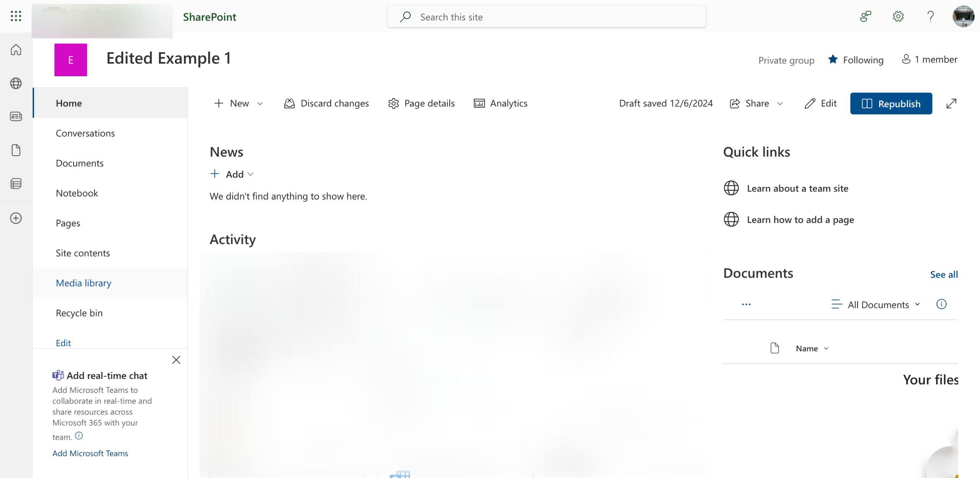Image resolution: width=980 pixels, height=478 pixels.
Task: Open the user profile picture menu
Action: [963, 16]
